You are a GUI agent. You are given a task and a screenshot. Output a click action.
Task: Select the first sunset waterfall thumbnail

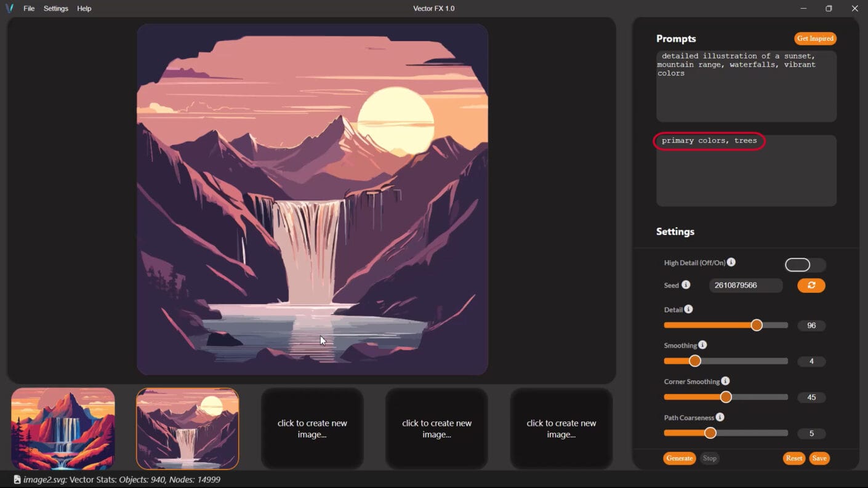[x=62, y=428]
